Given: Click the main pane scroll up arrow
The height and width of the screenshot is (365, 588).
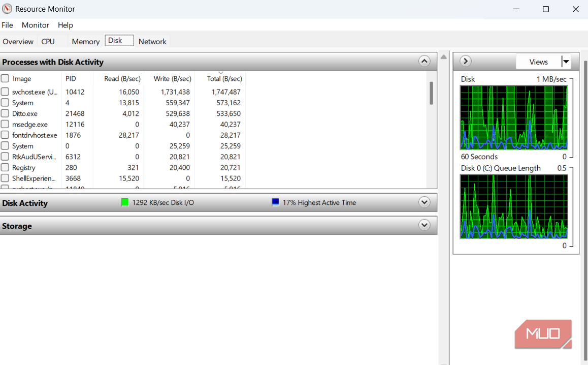Looking at the screenshot, I should 444,57.
